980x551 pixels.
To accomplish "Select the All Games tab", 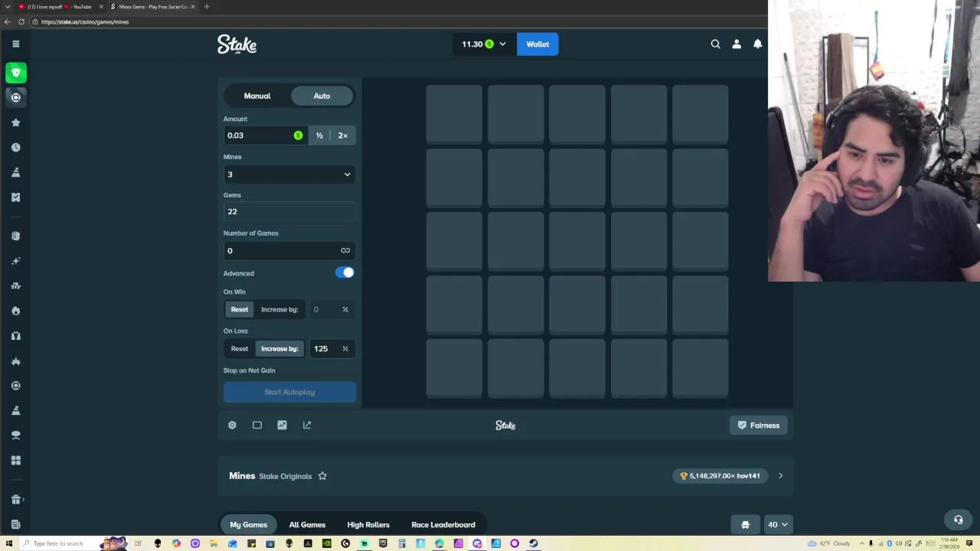I will click(x=307, y=525).
